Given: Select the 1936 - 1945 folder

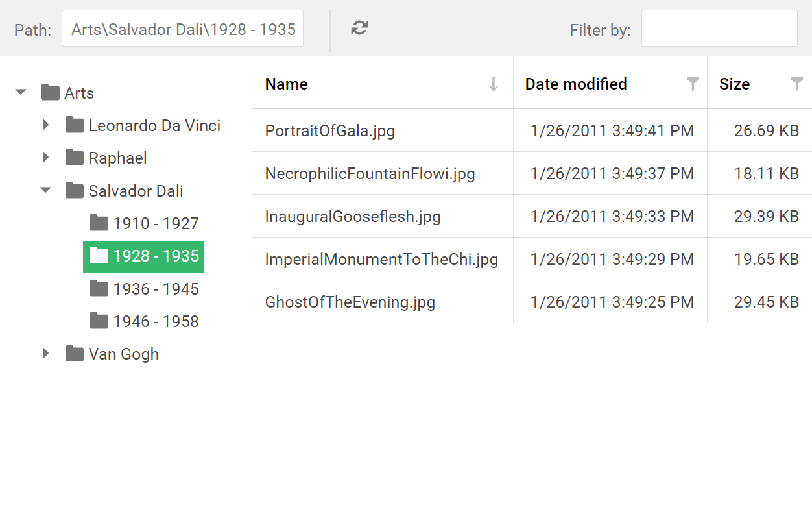Looking at the screenshot, I should [156, 289].
